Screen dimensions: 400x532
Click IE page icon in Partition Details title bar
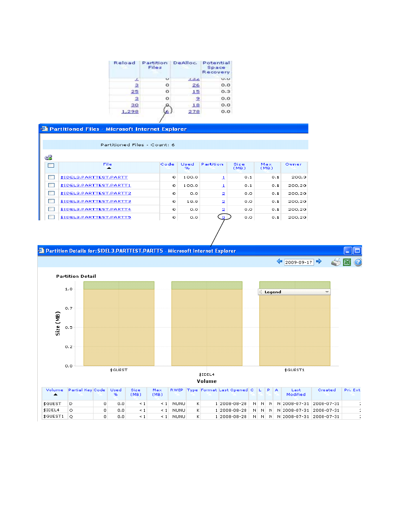click(x=41, y=251)
